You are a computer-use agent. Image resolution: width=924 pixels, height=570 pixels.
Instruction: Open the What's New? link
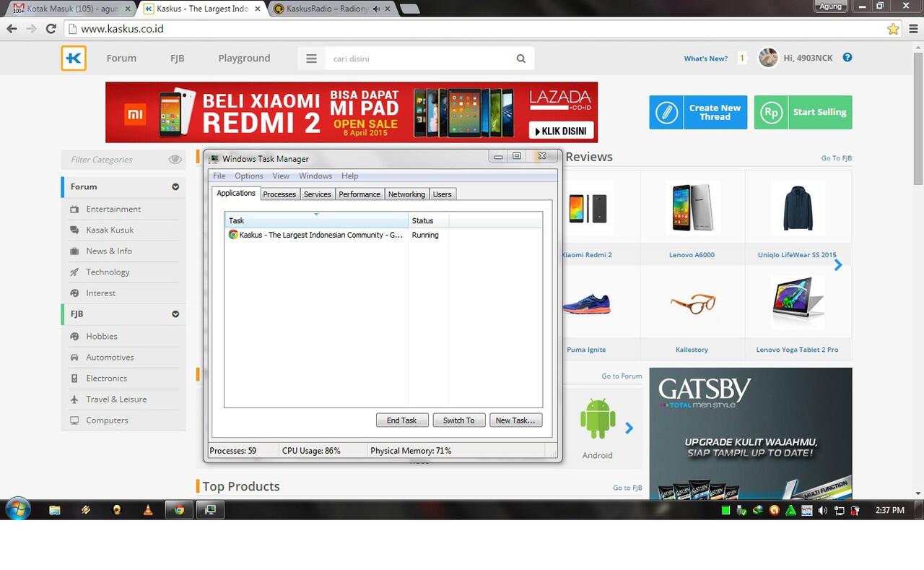(x=706, y=59)
